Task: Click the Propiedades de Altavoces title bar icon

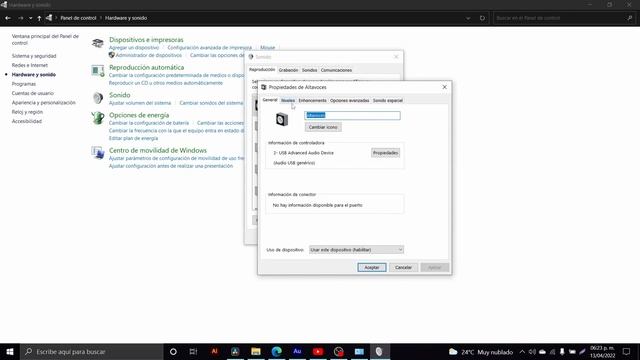Action: (x=264, y=87)
